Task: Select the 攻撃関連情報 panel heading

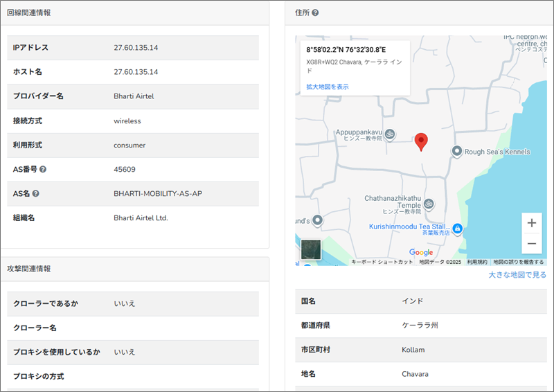Action: 29,269
